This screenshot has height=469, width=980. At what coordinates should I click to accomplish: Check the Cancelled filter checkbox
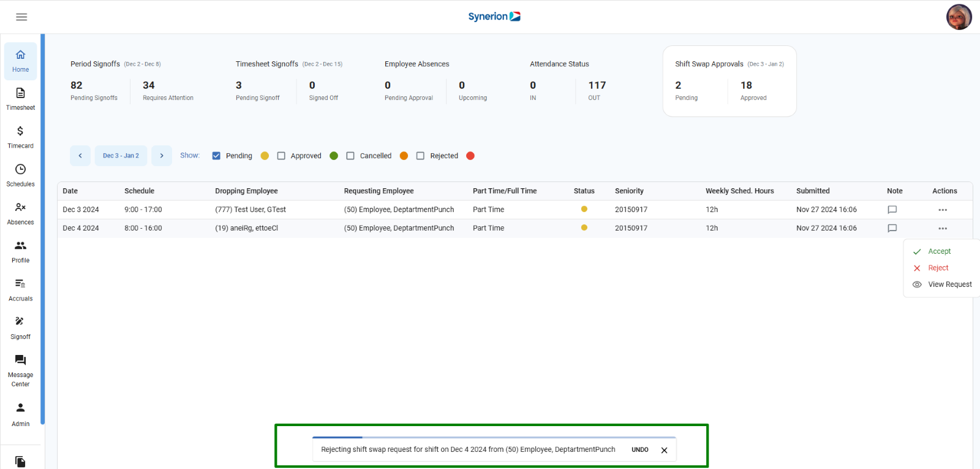350,156
